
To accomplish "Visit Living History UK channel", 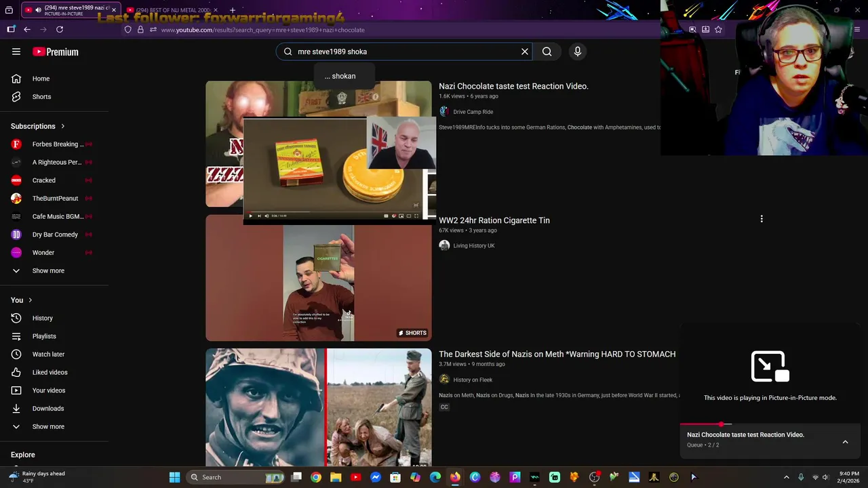I will click(473, 245).
